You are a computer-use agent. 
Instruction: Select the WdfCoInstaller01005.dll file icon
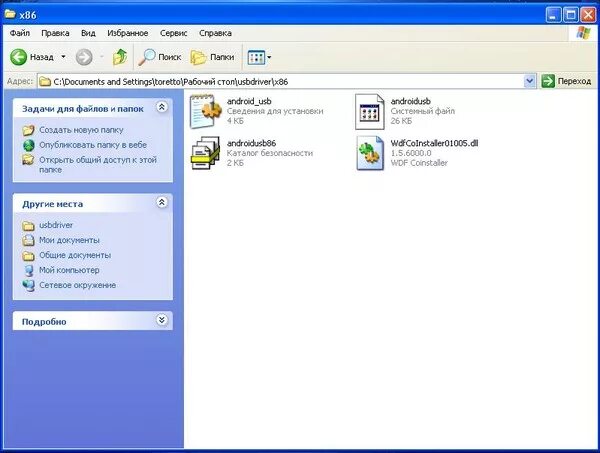[370, 153]
